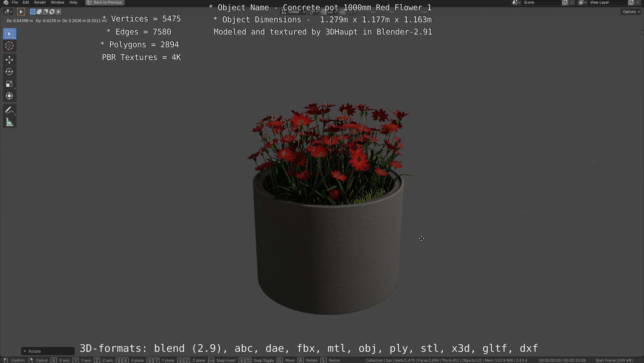Open the File menu
The image size is (644, 363).
15,3
